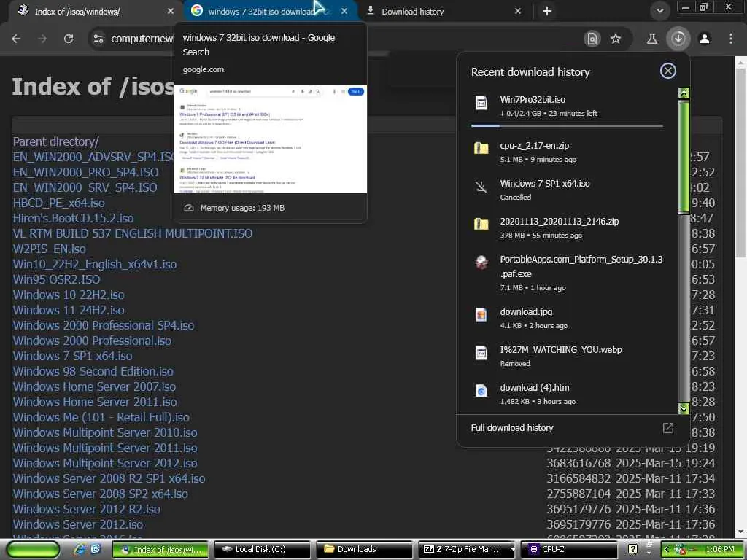The image size is (747, 560).
Task: Click the 20201113_20201113_2146.zip folder icon
Action: point(481,224)
